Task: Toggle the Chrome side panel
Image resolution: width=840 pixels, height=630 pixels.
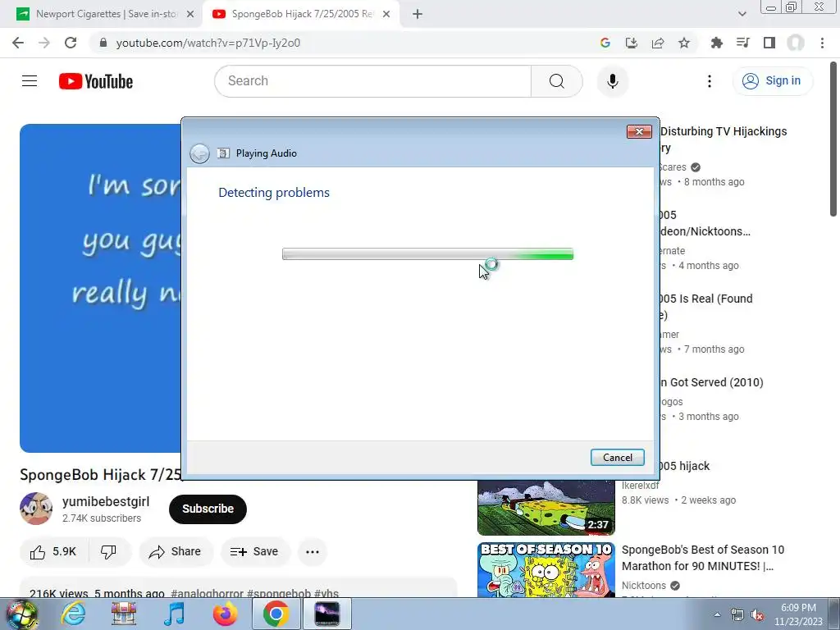Action: (769, 43)
